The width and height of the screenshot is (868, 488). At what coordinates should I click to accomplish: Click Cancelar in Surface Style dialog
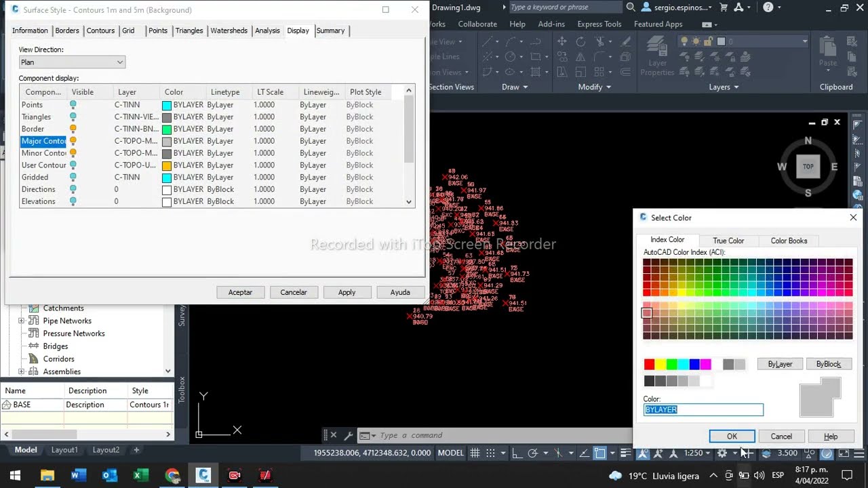coord(294,292)
